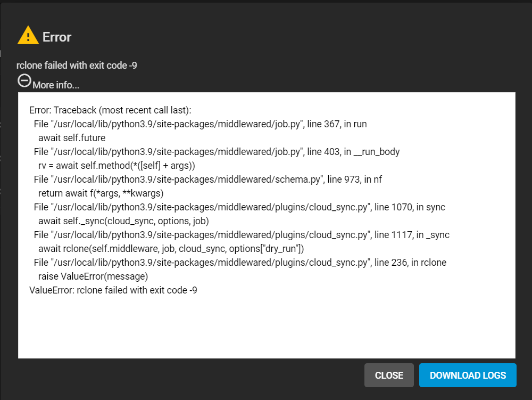Image resolution: width=532 pixels, height=400 pixels.
Task: Click the final ValueError exit code line
Action: [x=113, y=290]
